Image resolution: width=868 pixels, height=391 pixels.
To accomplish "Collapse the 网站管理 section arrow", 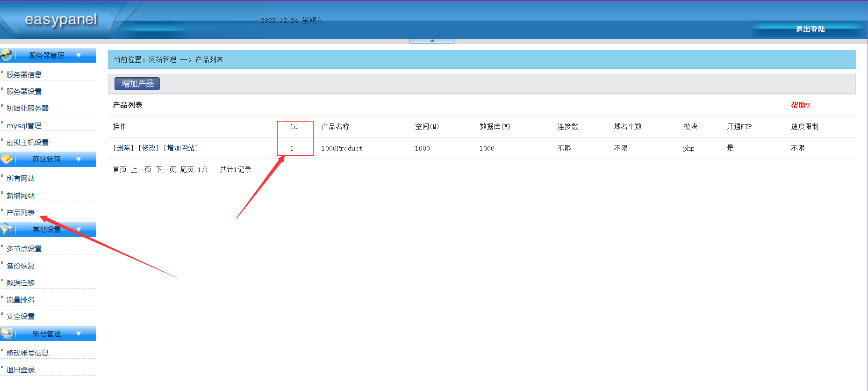I will (79, 159).
